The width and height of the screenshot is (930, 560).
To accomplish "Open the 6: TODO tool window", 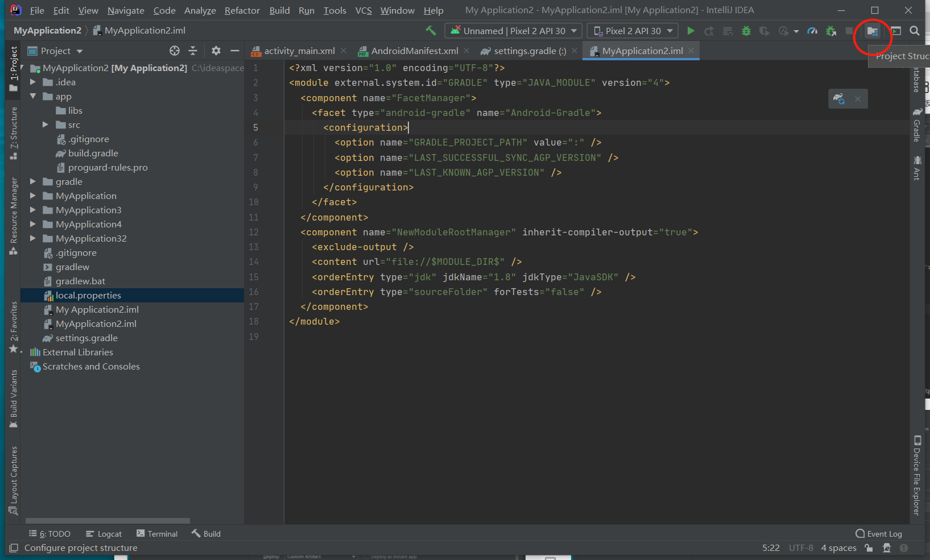I will tap(49, 534).
